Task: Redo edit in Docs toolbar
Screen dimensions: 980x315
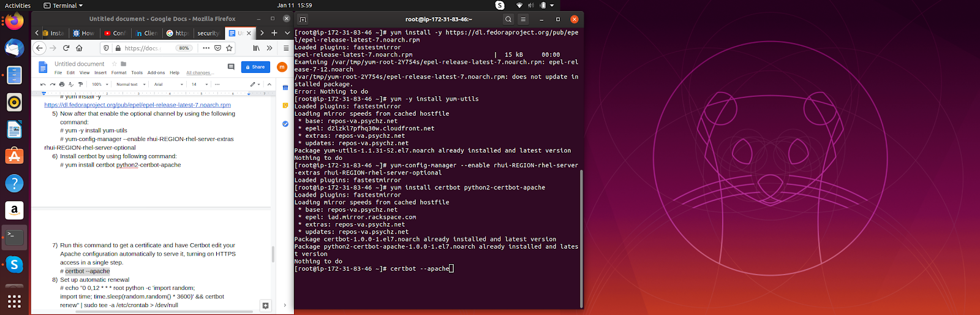Action: point(52,84)
